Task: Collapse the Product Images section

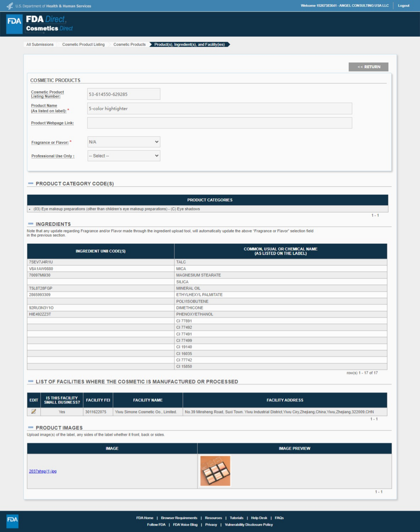Action: pos(31,427)
